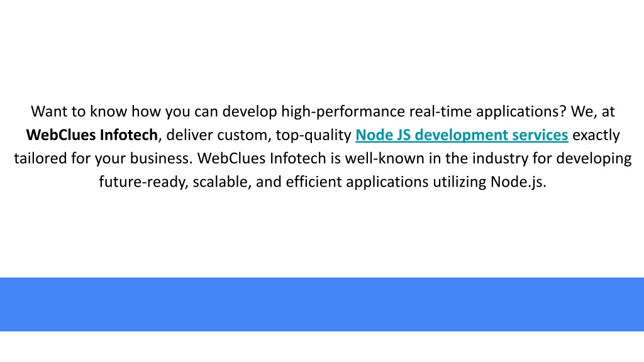
Task: Click the word 'Node.js.' ending the paragraph
Action: click(518, 182)
